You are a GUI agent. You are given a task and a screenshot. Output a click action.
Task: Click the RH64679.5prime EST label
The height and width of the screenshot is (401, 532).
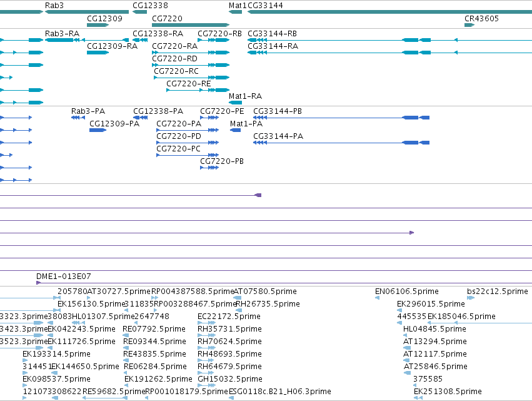[x=229, y=367]
